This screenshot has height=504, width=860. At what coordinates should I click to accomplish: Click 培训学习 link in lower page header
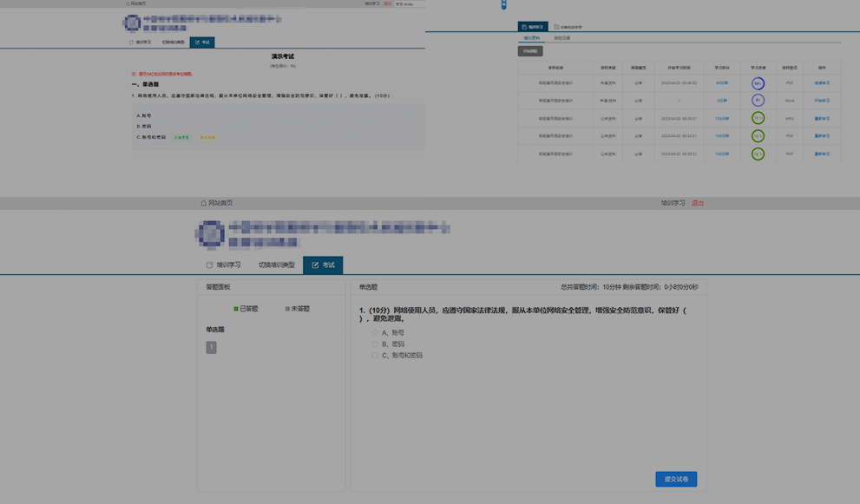pyautogui.click(x=673, y=203)
